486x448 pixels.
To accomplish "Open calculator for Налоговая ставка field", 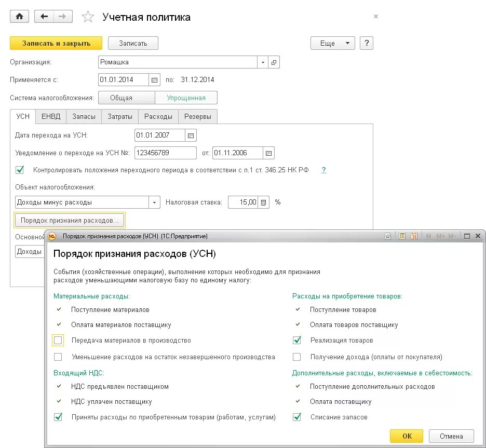I will click(263, 202).
